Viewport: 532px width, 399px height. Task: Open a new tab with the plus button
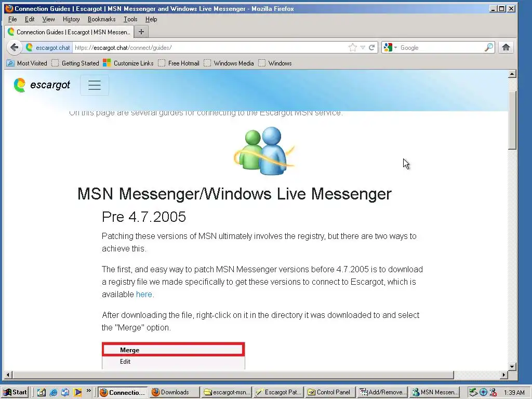141,32
